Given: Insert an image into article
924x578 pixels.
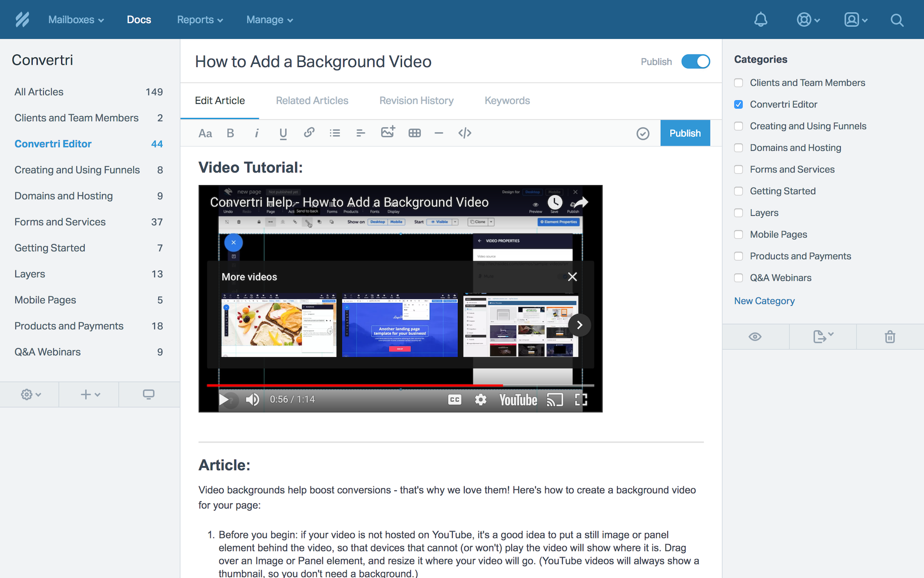Looking at the screenshot, I should pos(388,132).
